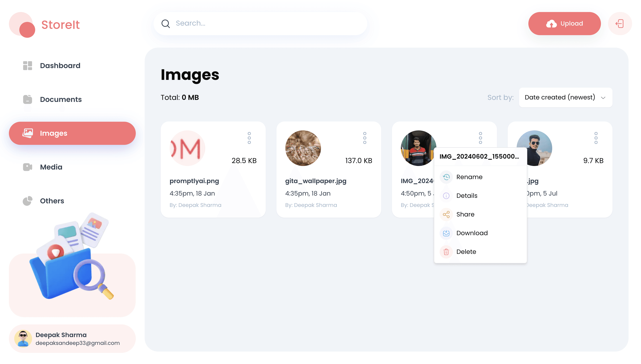Expand the Sort by date created dropdown

coord(565,97)
